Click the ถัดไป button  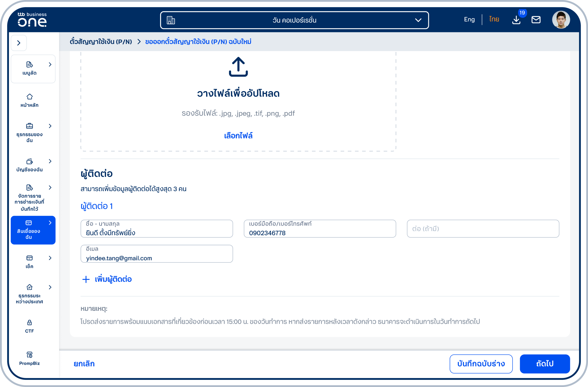coord(545,364)
